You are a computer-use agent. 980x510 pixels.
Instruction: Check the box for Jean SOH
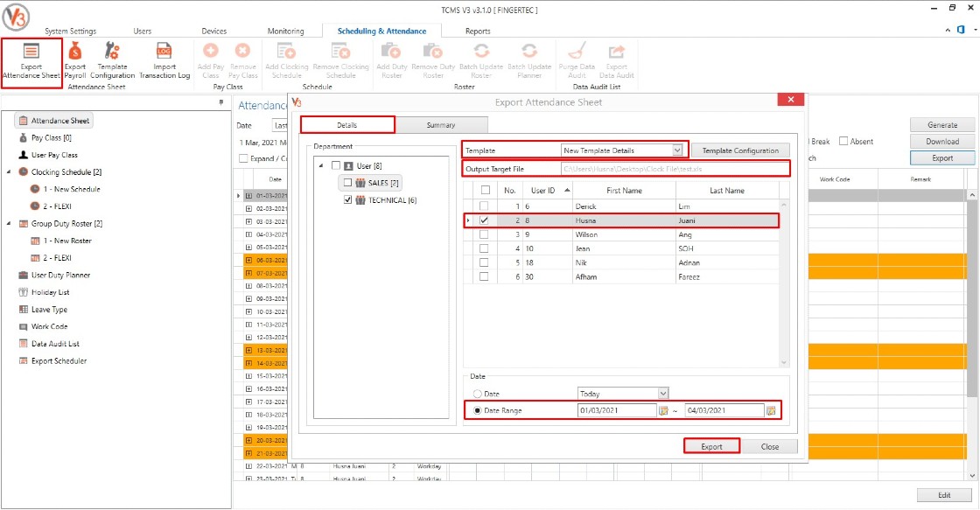click(x=484, y=248)
